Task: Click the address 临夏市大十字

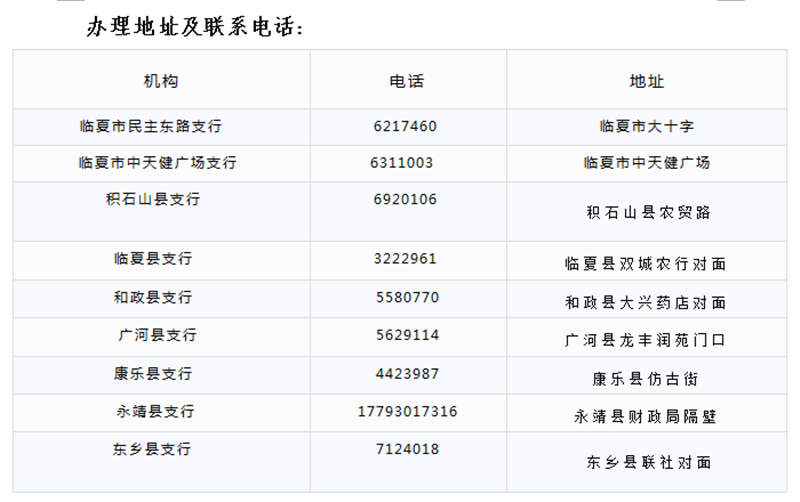Action: pos(646,126)
